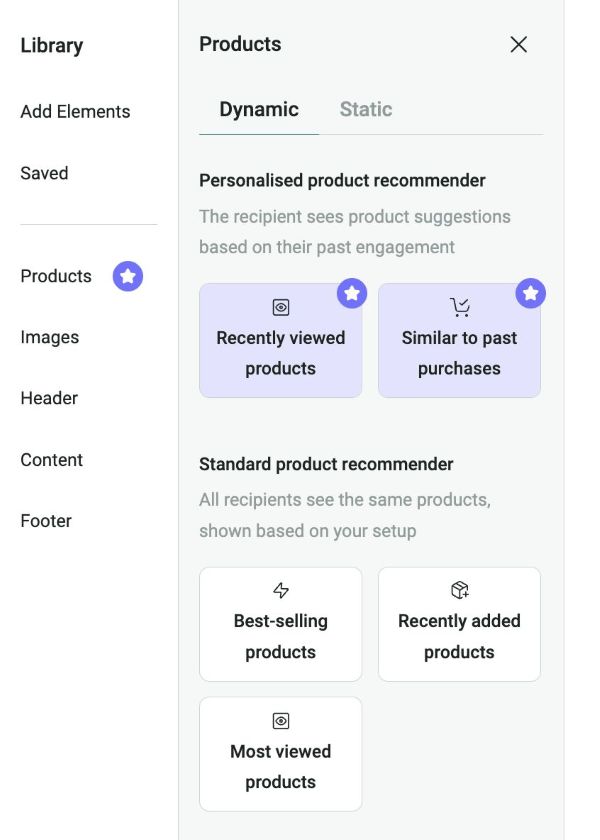Click the star badge next to Products
The image size is (600, 840).
(x=127, y=276)
